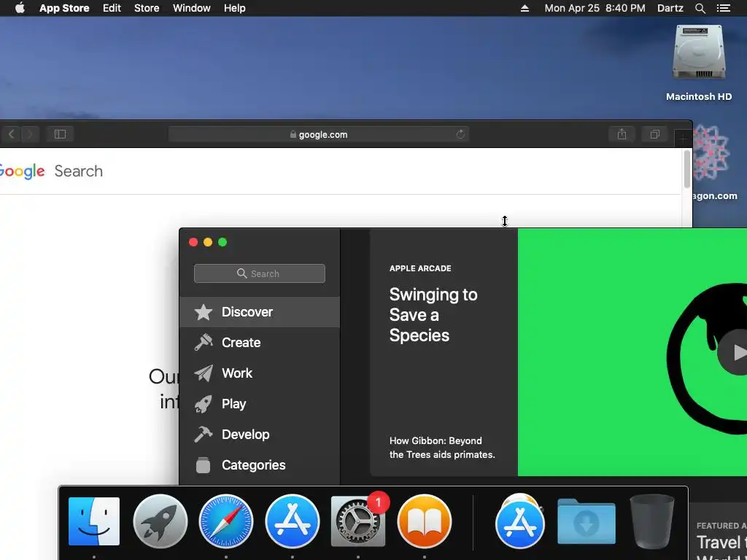Screen dimensions: 747x560
Task: Open Safari compass icon in Dock
Action: 226,521
